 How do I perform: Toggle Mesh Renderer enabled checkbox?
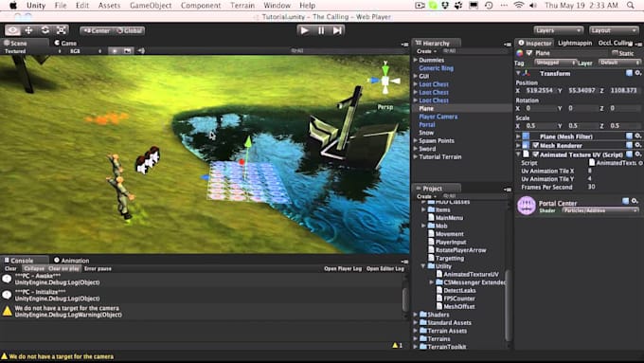pos(536,146)
